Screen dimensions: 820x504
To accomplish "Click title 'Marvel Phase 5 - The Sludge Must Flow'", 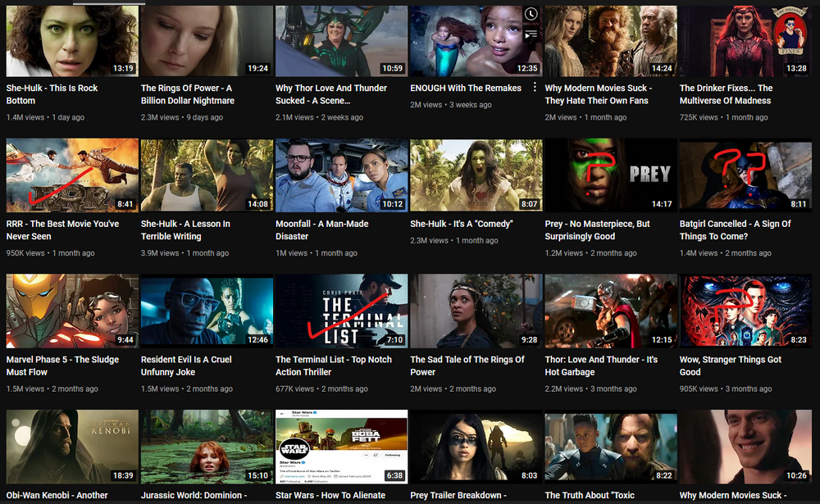I will pos(62,366).
